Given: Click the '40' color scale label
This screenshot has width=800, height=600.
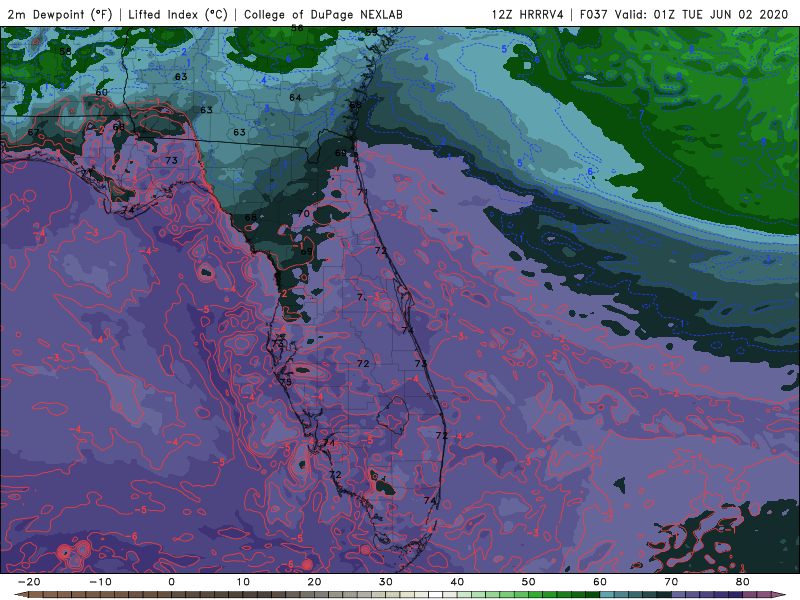Looking at the screenshot, I should (457, 582).
